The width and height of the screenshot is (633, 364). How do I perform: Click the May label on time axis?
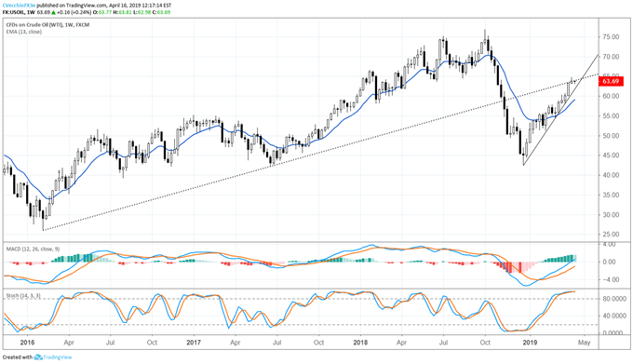point(584,343)
